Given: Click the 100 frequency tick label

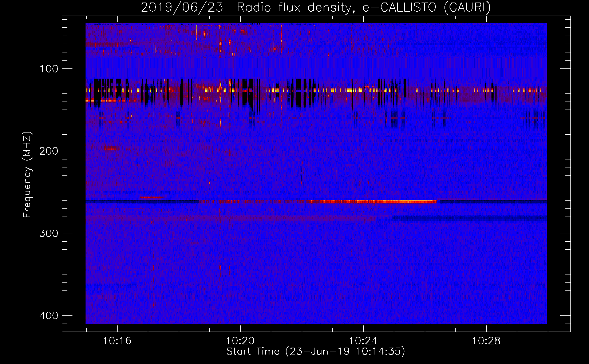Looking at the screenshot, I should [49, 69].
